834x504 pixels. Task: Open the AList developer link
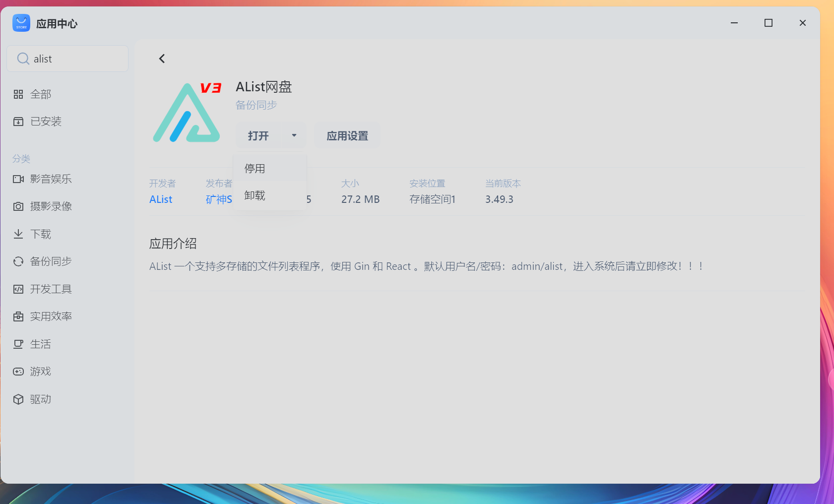pyautogui.click(x=161, y=199)
